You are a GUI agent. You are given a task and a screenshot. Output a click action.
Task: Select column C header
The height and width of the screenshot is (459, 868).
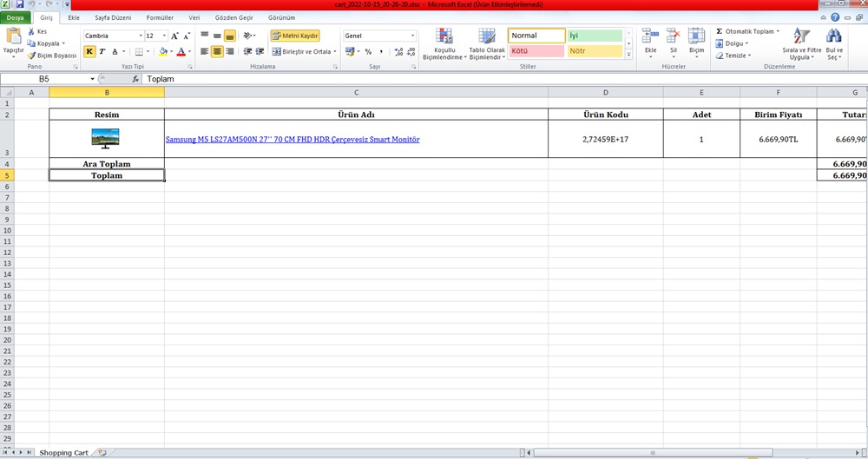click(x=356, y=93)
